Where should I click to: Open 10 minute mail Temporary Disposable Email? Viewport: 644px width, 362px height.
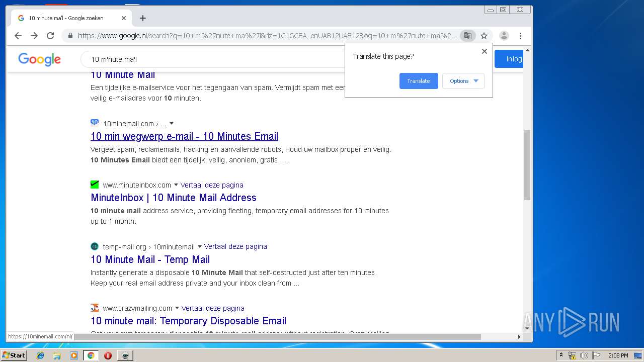click(188, 321)
